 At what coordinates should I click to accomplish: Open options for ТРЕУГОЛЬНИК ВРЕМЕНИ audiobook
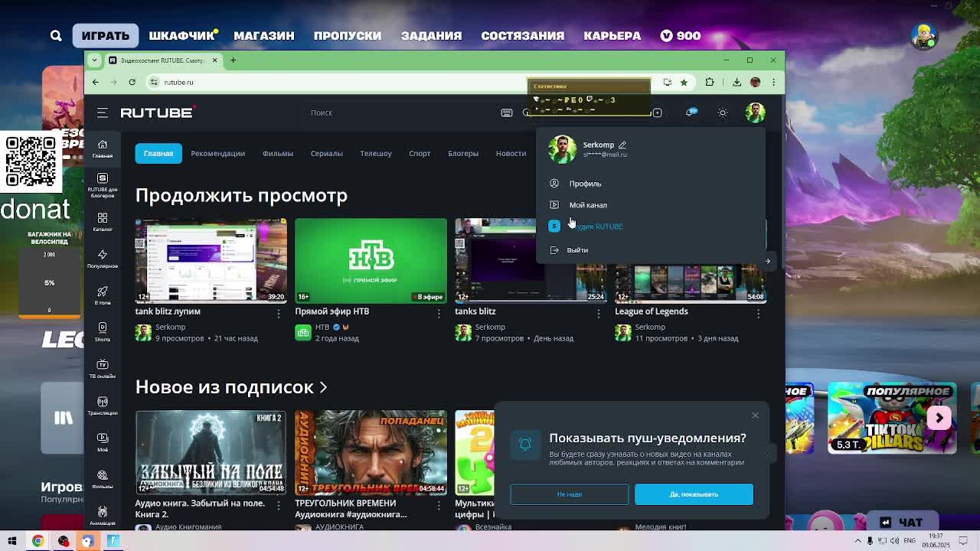point(439,504)
